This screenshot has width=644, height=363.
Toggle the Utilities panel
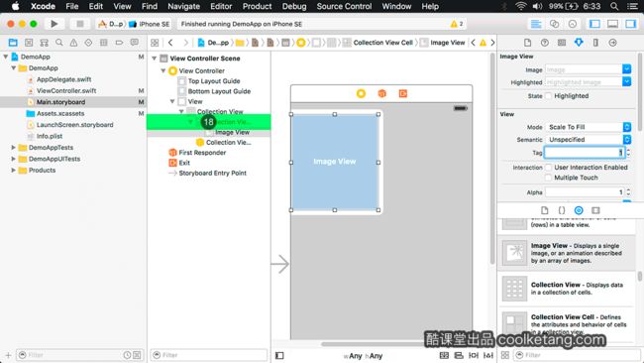[x=630, y=24]
